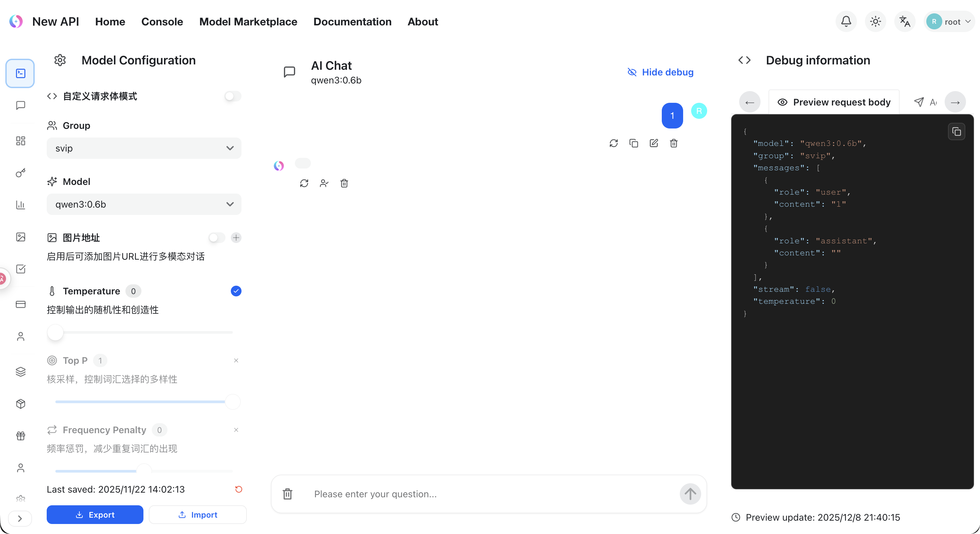Copy the debug request body JSON

tap(956, 131)
